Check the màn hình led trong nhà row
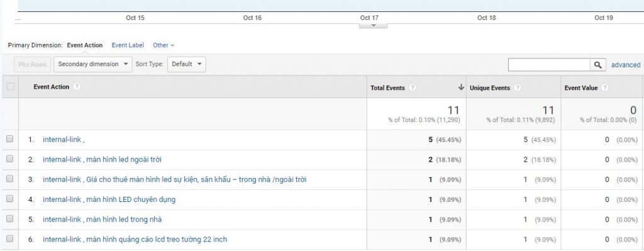Screen dimensions: 644x251 click(10, 218)
